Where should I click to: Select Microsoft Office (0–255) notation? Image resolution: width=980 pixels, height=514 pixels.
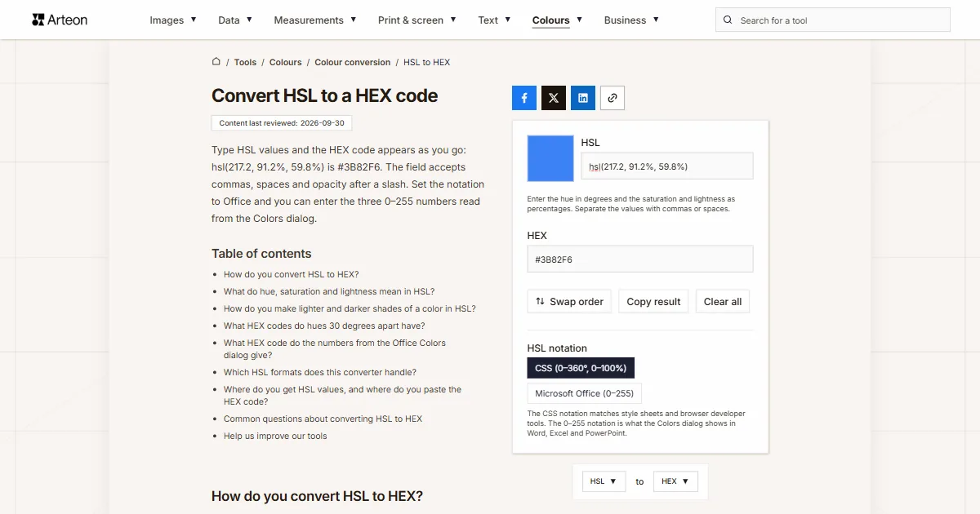585,393
